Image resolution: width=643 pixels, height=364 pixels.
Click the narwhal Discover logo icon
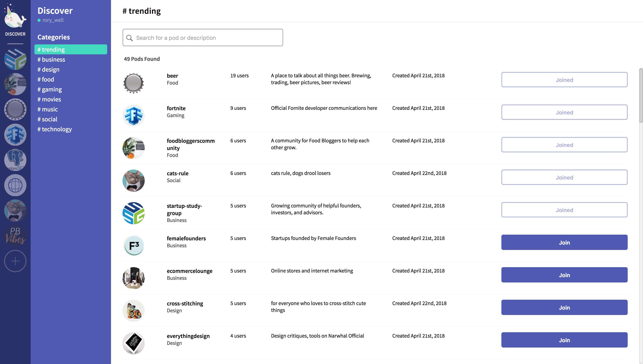(x=15, y=17)
